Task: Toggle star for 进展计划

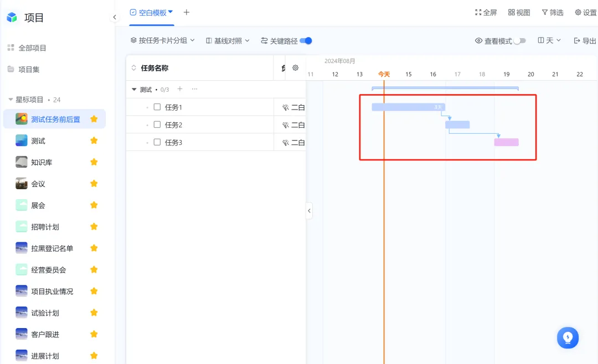Action: coord(94,356)
